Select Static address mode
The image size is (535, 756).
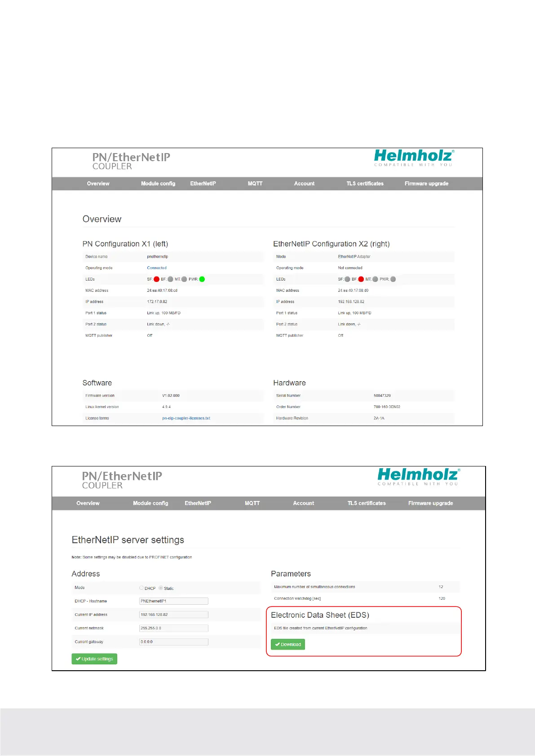[x=161, y=588]
